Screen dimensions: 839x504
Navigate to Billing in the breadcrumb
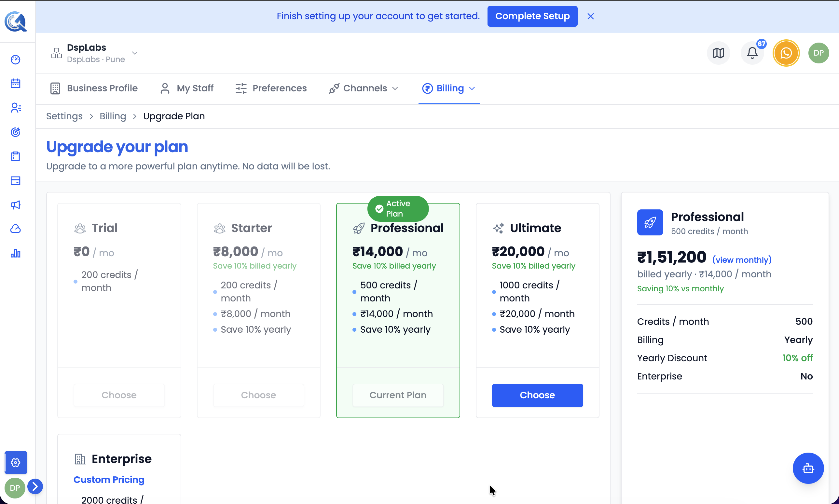[x=113, y=116]
